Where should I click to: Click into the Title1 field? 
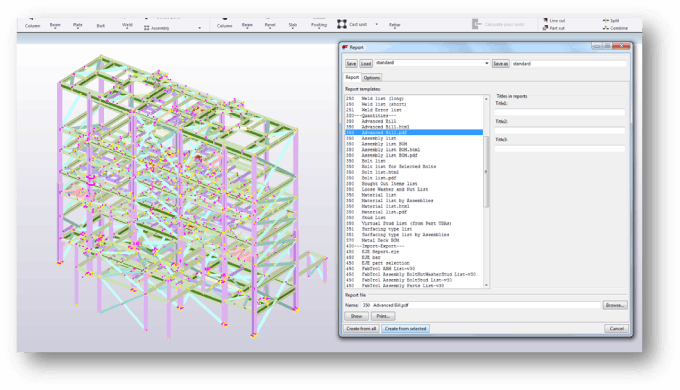tap(560, 112)
